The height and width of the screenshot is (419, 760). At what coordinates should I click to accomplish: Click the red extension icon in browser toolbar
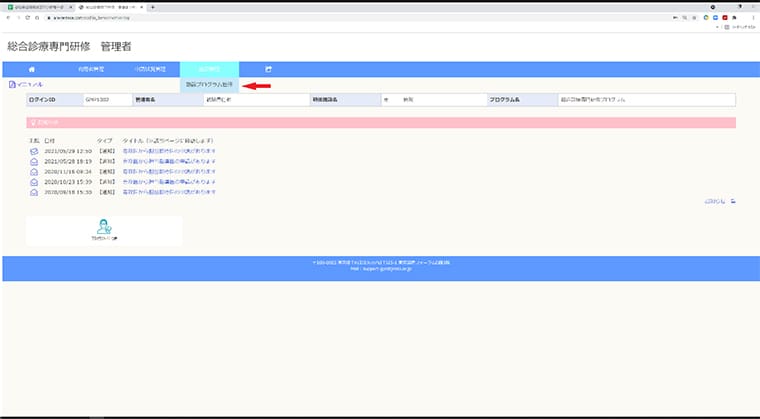click(725, 17)
